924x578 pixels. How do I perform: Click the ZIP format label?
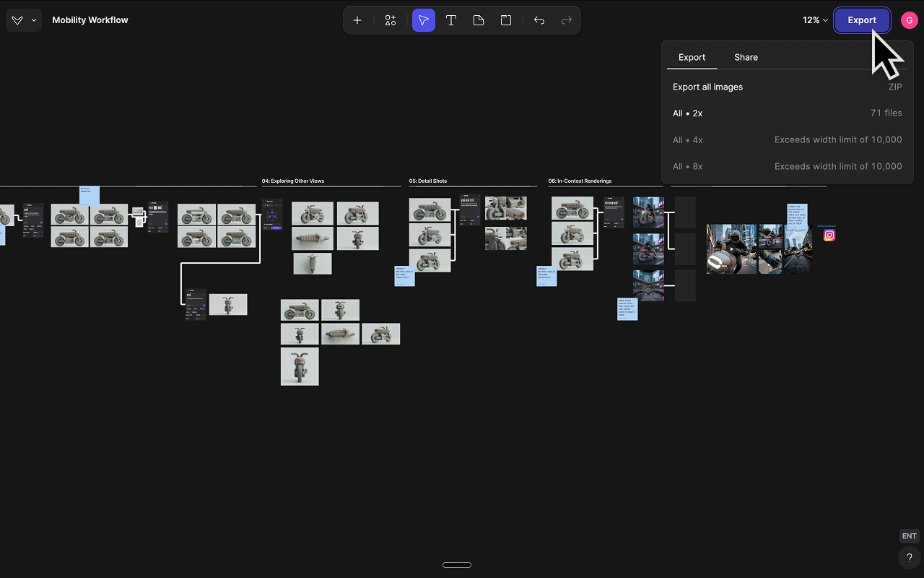coord(895,87)
